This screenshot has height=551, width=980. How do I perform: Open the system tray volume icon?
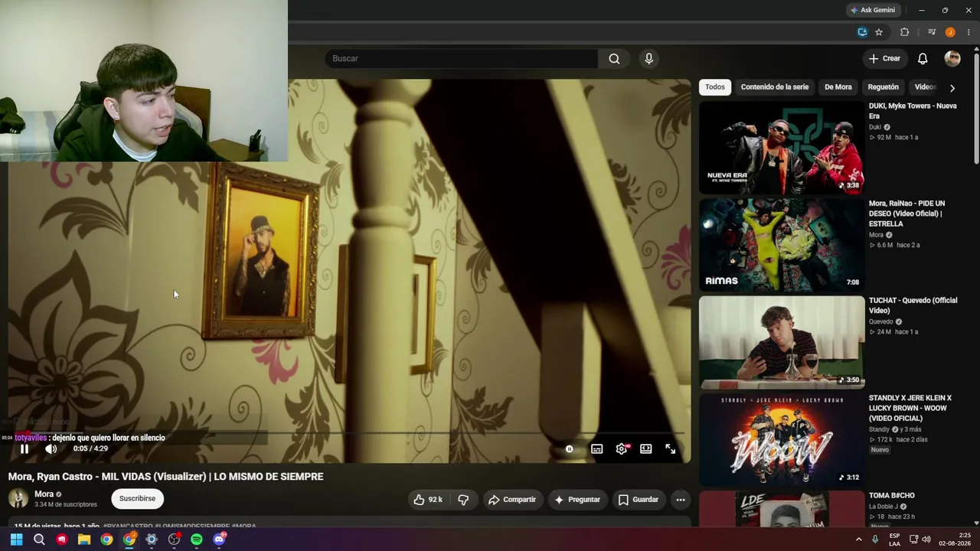pyautogui.click(x=926, y=540)
